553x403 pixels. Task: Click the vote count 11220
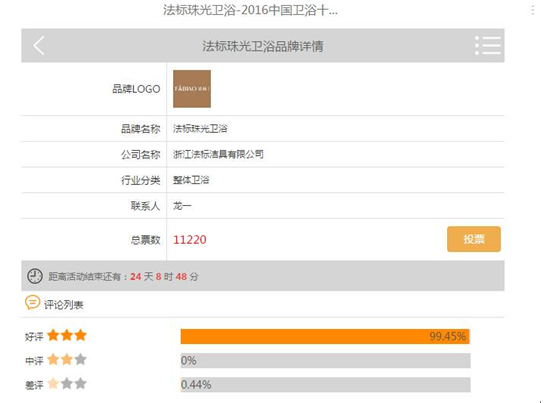coord(190,240)
